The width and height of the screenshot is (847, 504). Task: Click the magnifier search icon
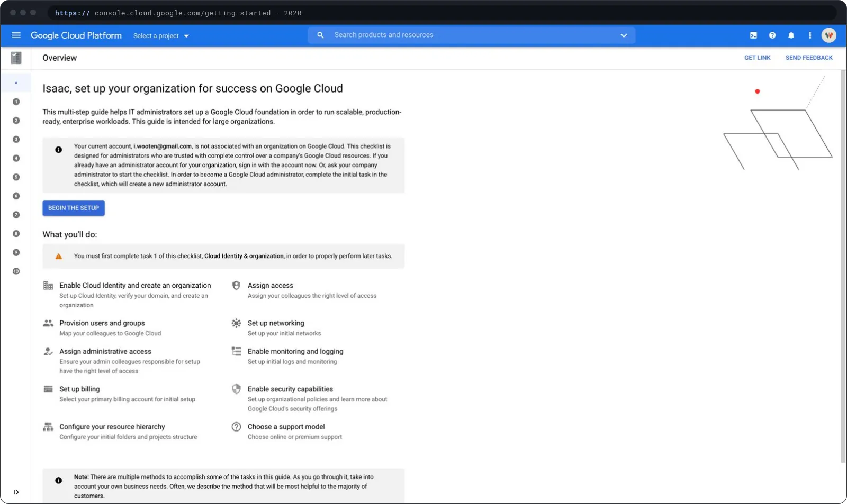(x=320, y=35)
